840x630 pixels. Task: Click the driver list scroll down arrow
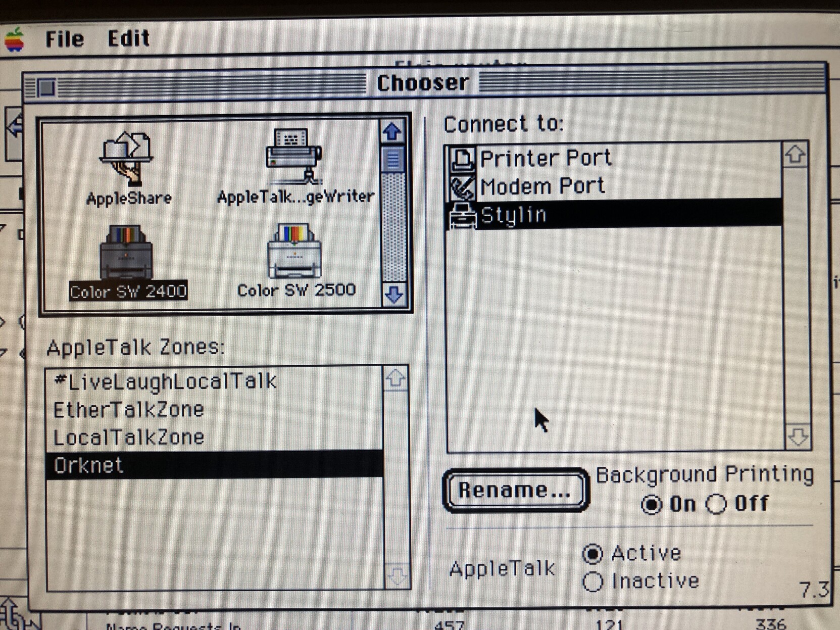pyautogui.click(x=393, y=294)
